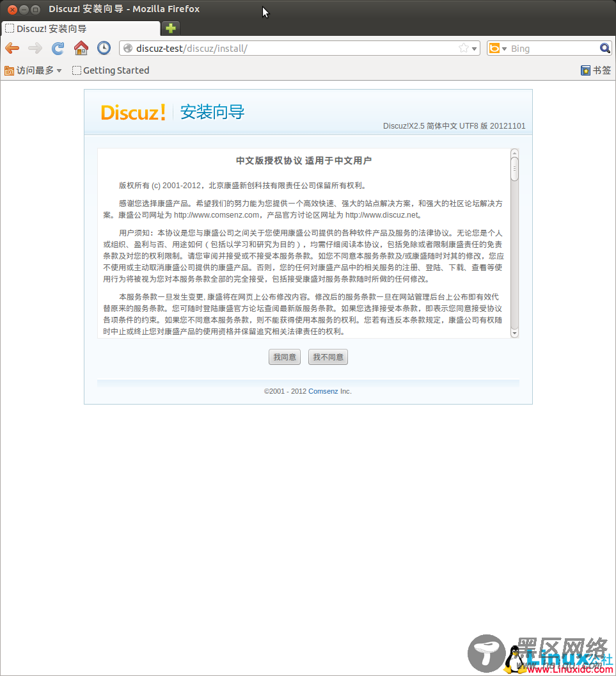Open the Comsenz link in footer
This screenshot has height=676, width=616.
pos(323,392)
